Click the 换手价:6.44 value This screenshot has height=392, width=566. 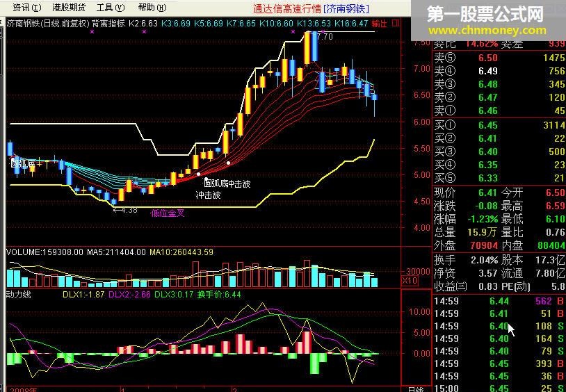click(219, 295)
